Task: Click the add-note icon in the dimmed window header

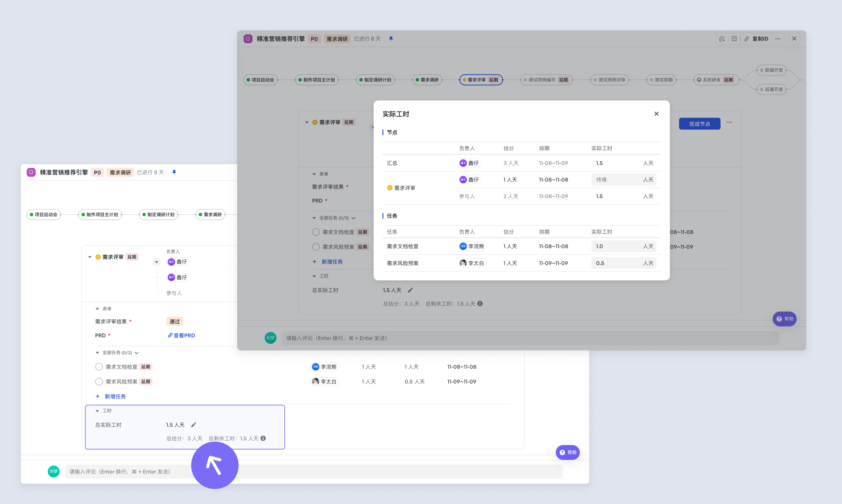Action: pyautogui.click(x=722, y=39)
